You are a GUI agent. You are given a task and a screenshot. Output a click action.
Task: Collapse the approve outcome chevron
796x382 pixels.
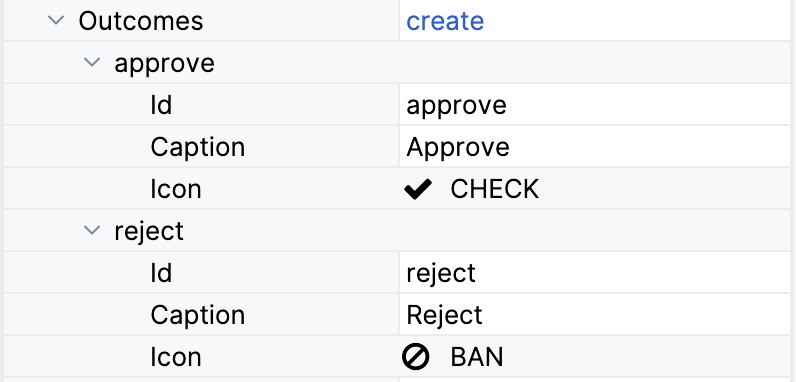(x=92, y=62)
